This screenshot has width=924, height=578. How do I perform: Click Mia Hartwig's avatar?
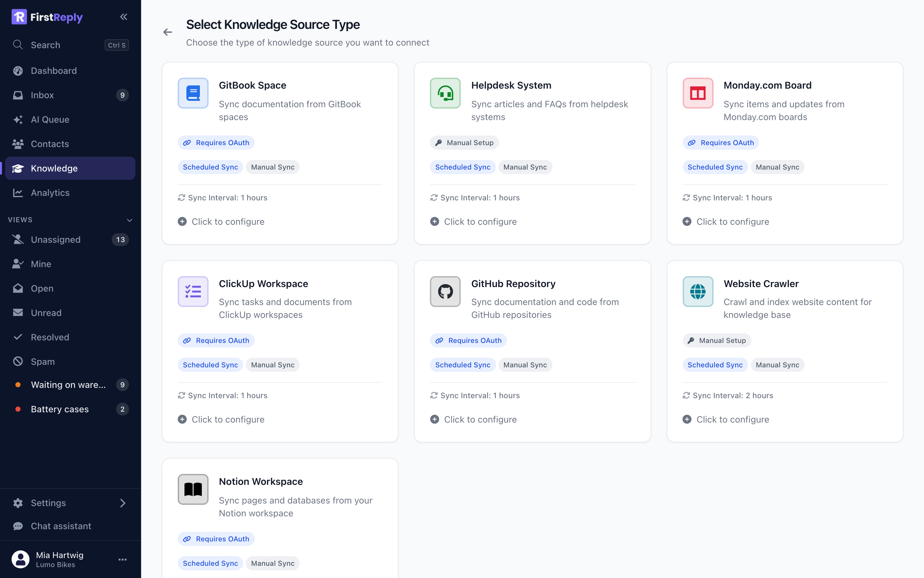(21, 559)
